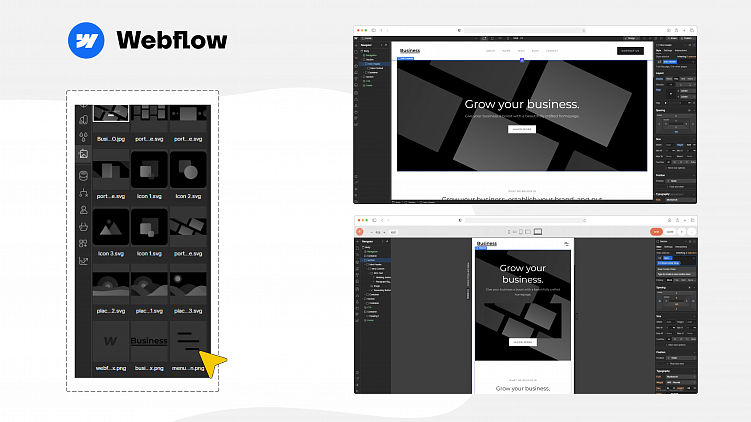Viewport: 751px width, 422px height.
Task: Select Grow your business heading on desktop canvas
Action: (x=522, y=104)
